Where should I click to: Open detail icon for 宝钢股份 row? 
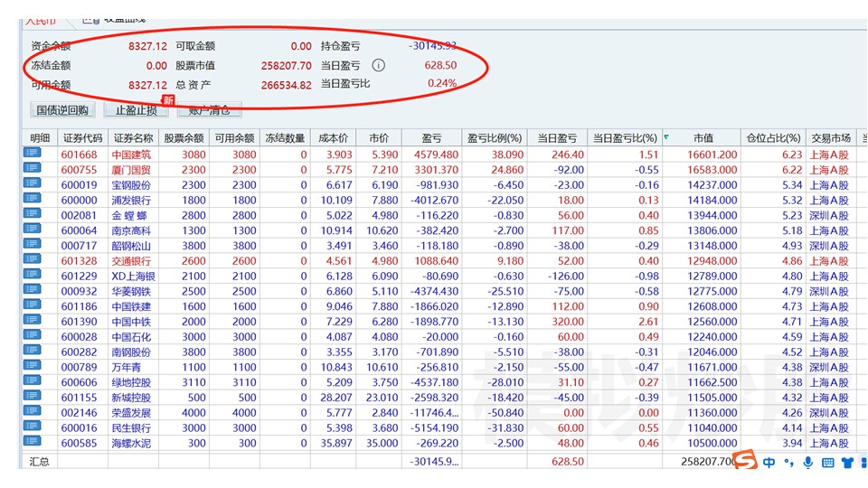point(33,183)
